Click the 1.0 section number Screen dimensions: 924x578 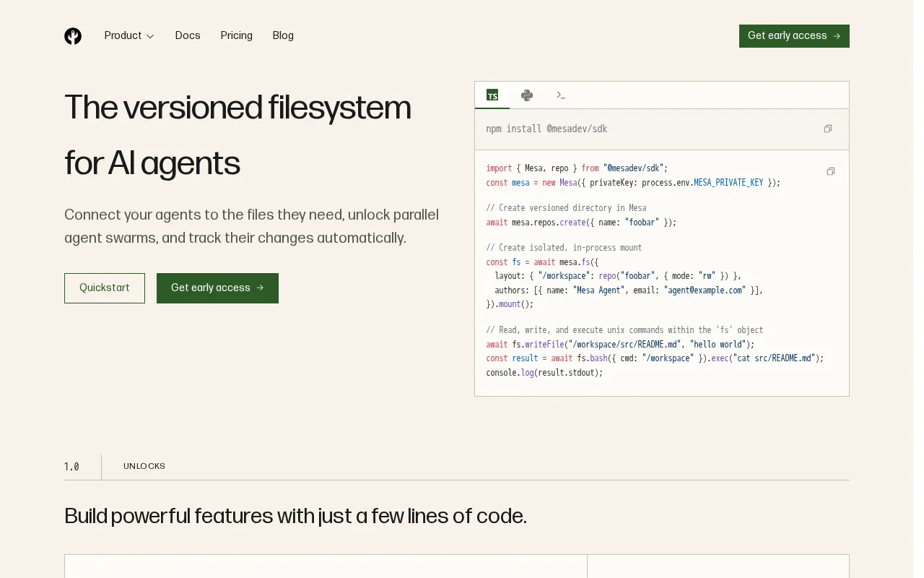coord(71,467)
